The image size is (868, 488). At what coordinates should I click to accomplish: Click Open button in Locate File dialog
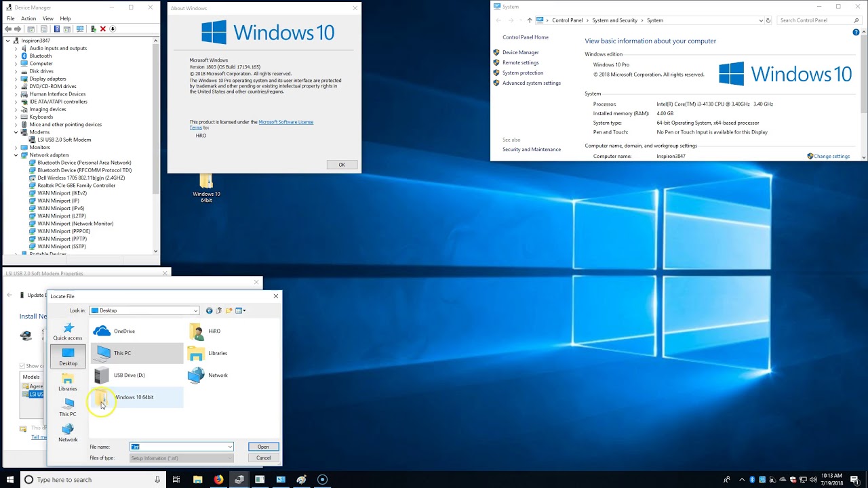263,447
